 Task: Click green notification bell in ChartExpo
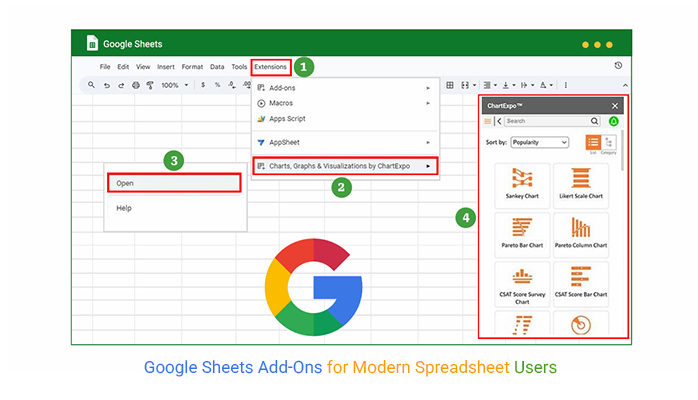614,121
